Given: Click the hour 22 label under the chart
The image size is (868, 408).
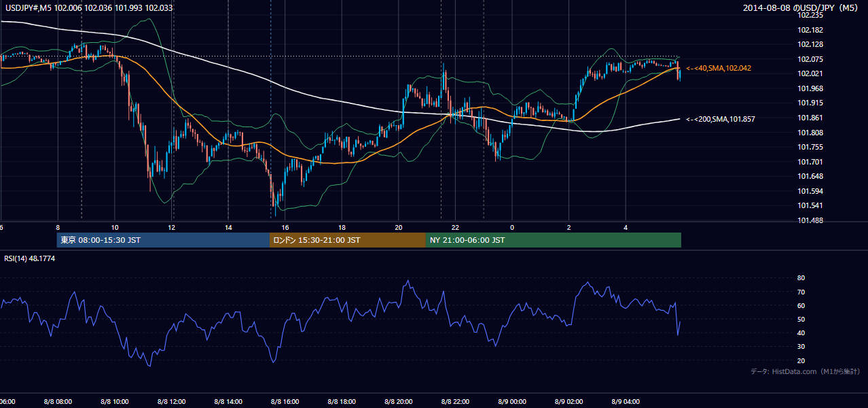Looking at the screenshot, I should (455, 228).
